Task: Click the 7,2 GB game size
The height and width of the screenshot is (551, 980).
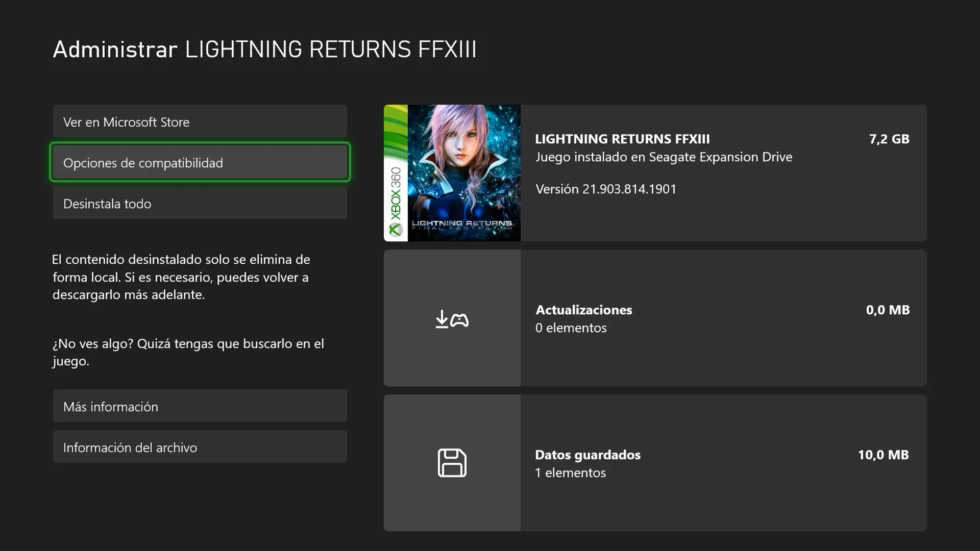Action: pyautogui.click(x=889, y=139)
